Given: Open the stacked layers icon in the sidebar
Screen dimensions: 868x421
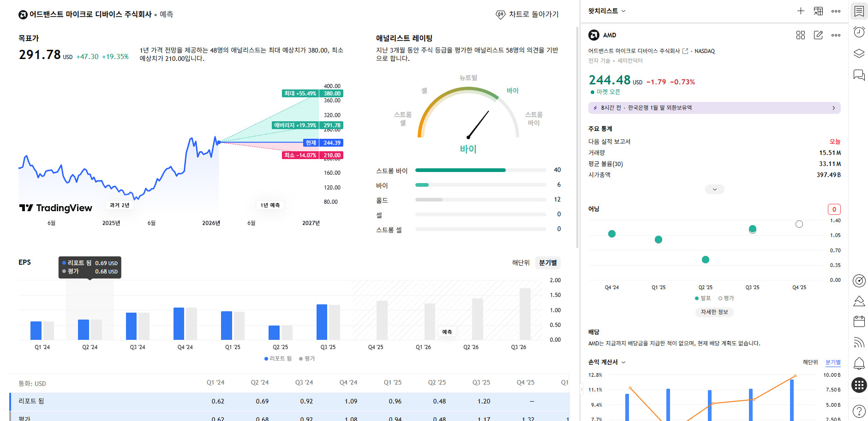Looking at the screenshot, I should (859, 53).
